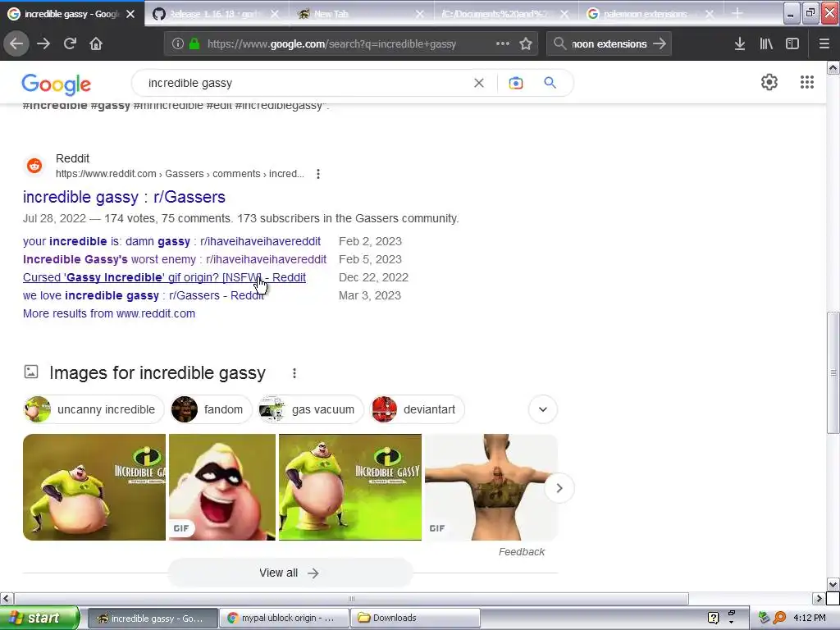The height and width of the screenshot is (630, 840).
Task: Open the third Incredible Gassy green image
Action: 350,487
